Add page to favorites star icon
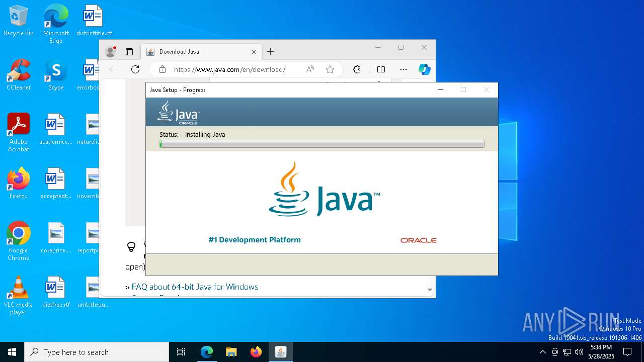 pyautogui.click(x=330, y=69)
